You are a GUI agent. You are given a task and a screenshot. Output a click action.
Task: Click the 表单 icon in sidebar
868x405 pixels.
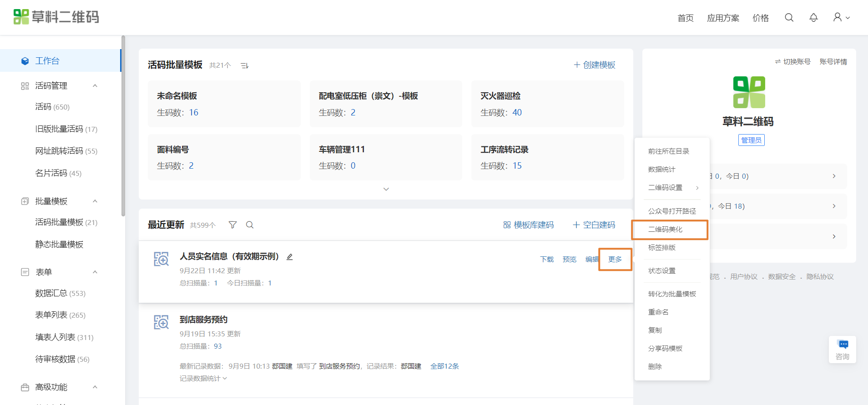(25, 272)
